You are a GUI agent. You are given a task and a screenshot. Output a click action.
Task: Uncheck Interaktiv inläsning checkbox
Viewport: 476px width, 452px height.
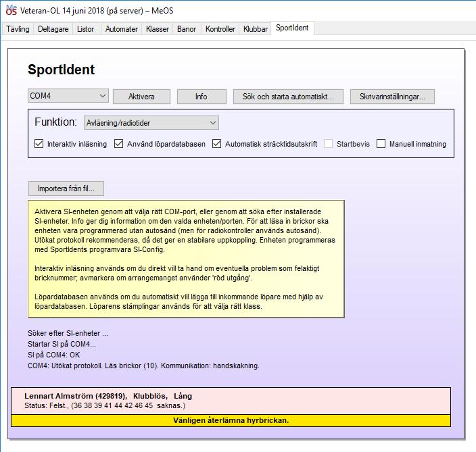click(x=39, y=144)
